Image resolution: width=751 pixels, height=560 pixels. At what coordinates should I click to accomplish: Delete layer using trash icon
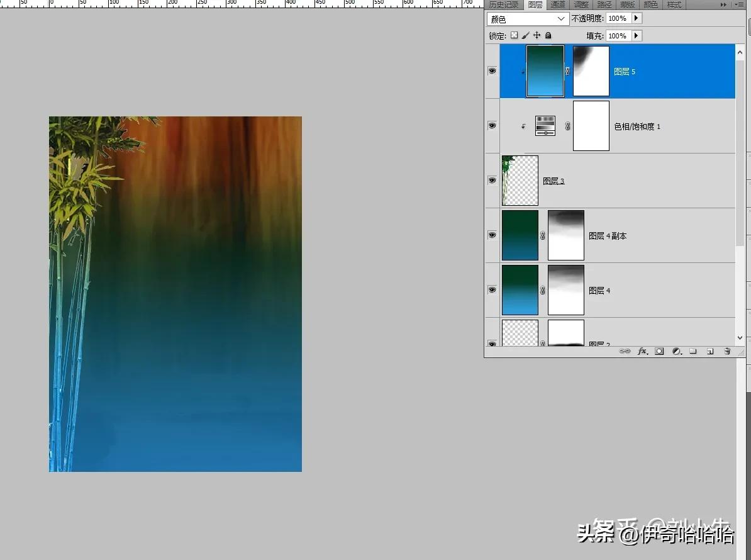pos(728,351)
